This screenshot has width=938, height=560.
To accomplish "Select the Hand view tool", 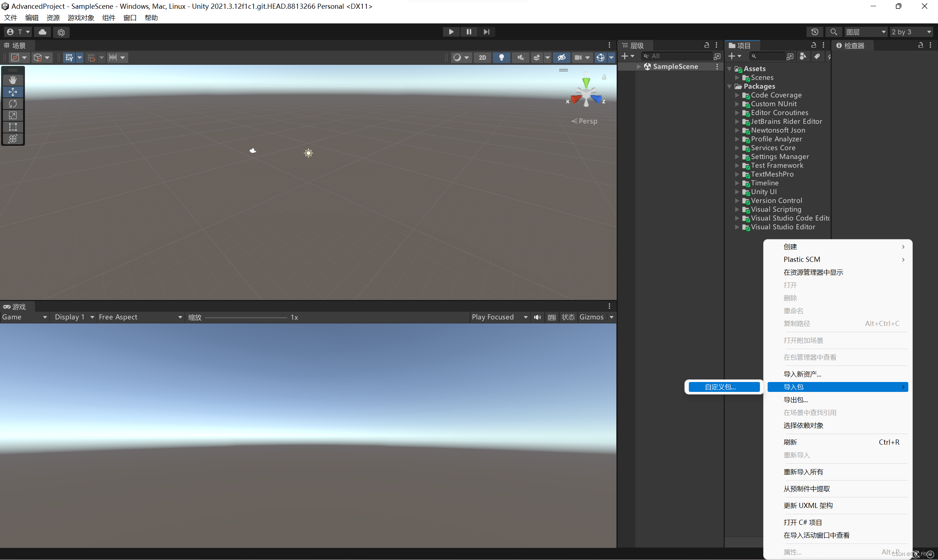I will [13, 80].
